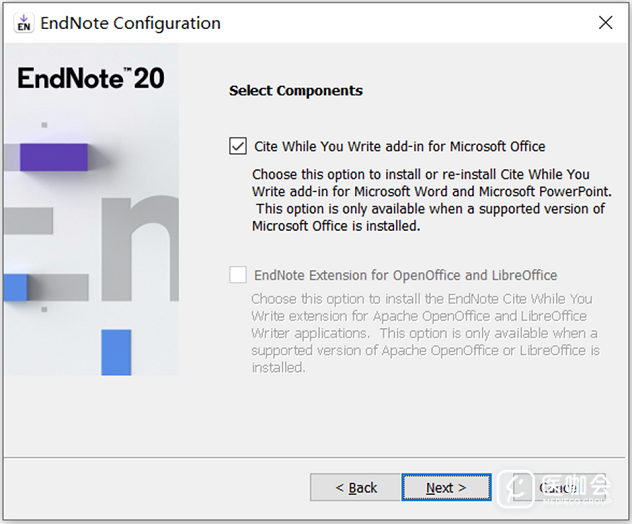The height and width of the screenshot is (524, 632).
Task: Click the EN app icon in title bar
Action: click(x=22, y=24)
